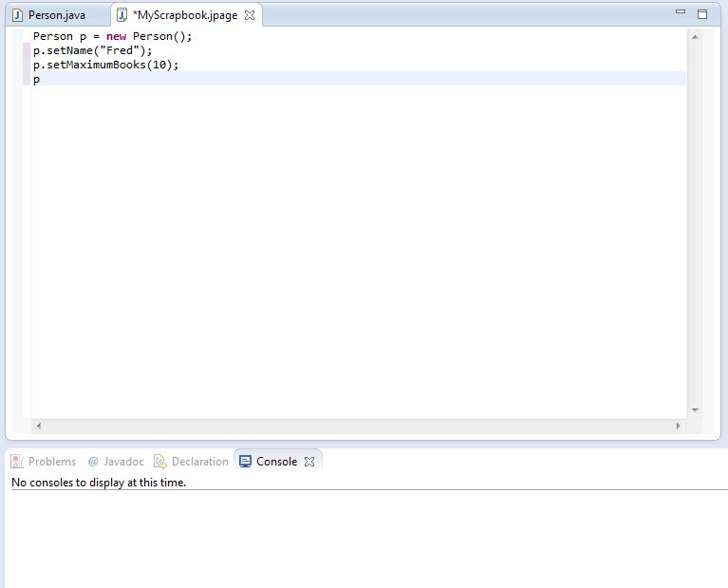The width and height of the screenshot is (728, 588).
Task: Minimize the editor area
Action: [x=681, y=12]
